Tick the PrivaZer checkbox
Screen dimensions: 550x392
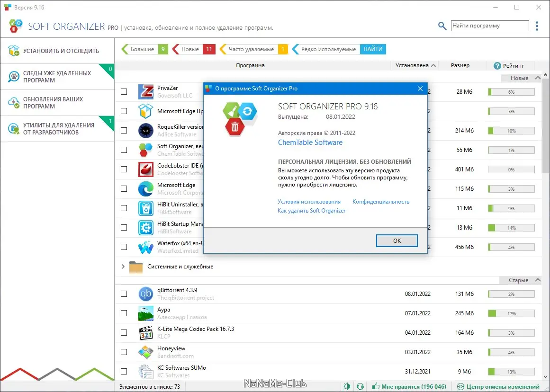coord(124,91)
